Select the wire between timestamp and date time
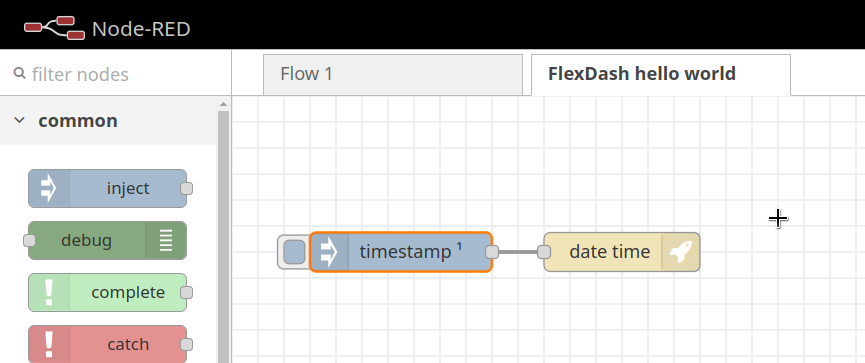 click(x=518, y=252)
